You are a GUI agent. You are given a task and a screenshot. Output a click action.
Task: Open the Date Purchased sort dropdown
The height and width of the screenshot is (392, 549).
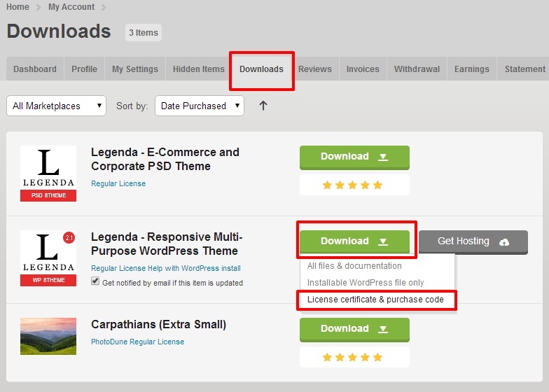(199, 106)
